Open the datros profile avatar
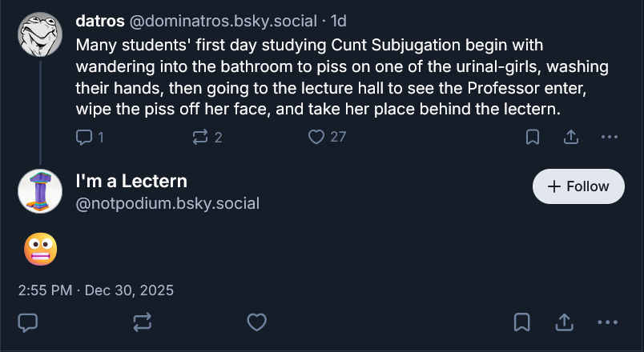Image resolution: width=644 pixels, height=352 pixels. 40,34
